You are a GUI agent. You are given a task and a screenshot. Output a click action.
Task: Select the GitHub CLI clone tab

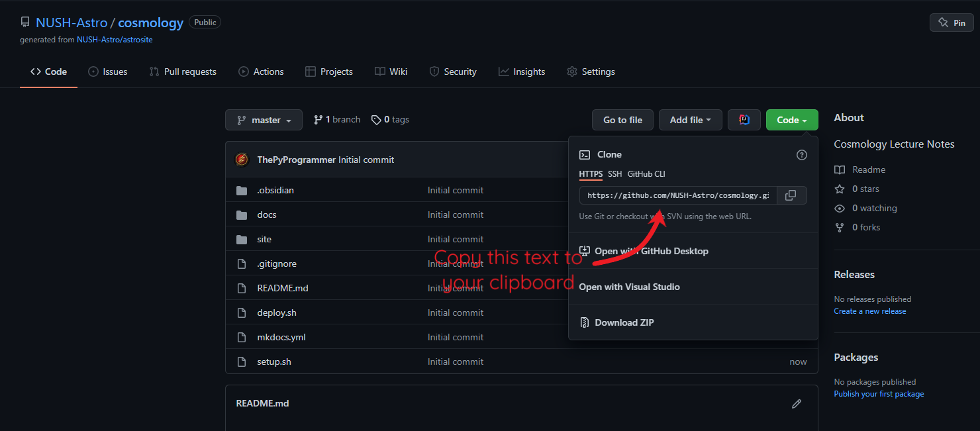[646, 174]
